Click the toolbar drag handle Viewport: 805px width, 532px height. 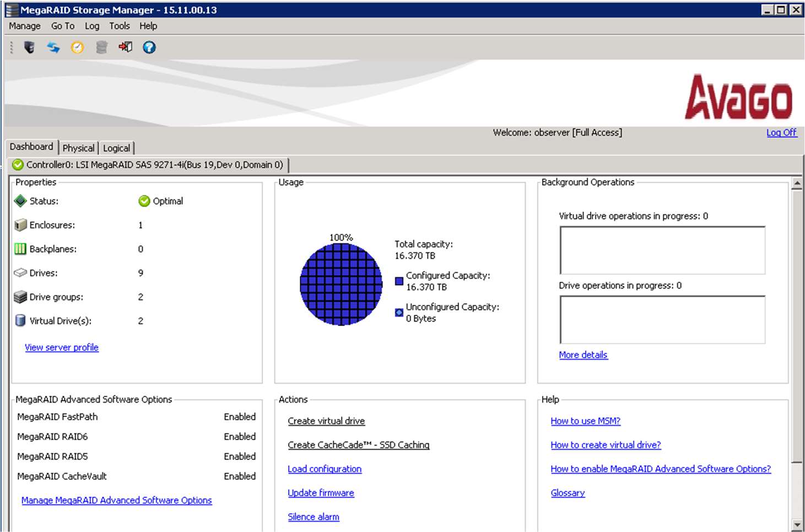tap(11, 47)
